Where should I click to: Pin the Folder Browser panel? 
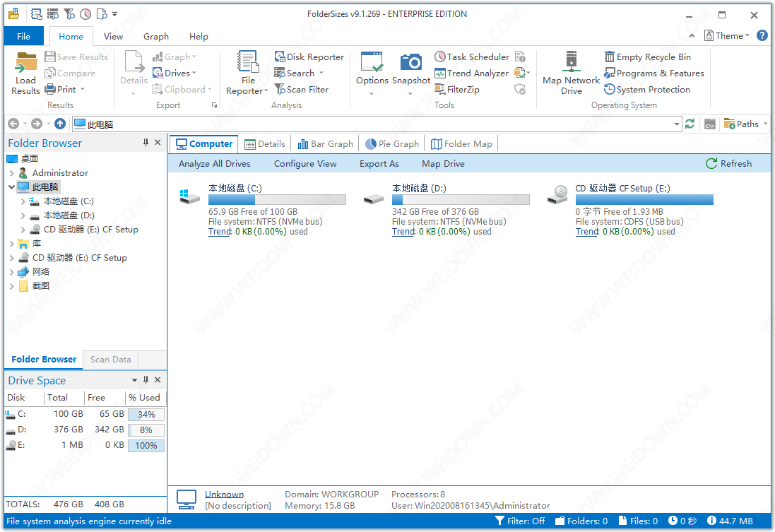[x=146, y=143]
